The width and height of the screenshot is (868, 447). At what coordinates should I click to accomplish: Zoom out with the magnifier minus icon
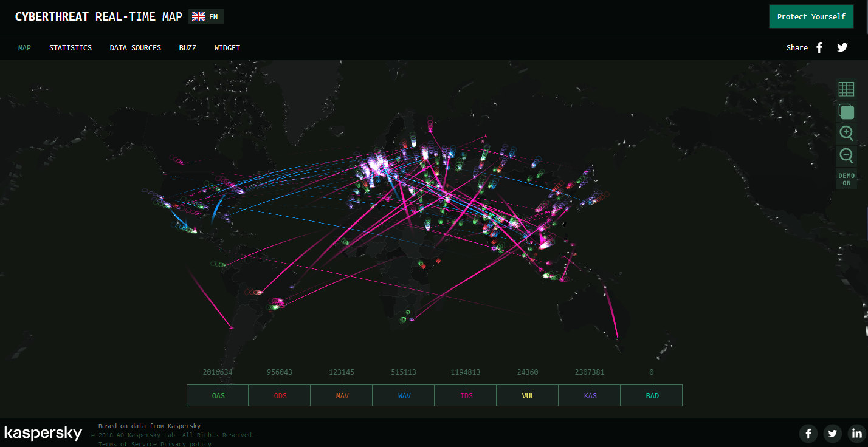click(846, 155)
